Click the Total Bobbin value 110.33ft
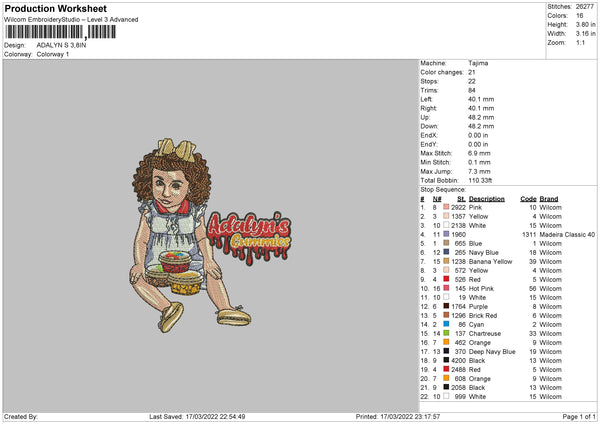Viewport: 600px width, 424px height. (x=480, y=180)
